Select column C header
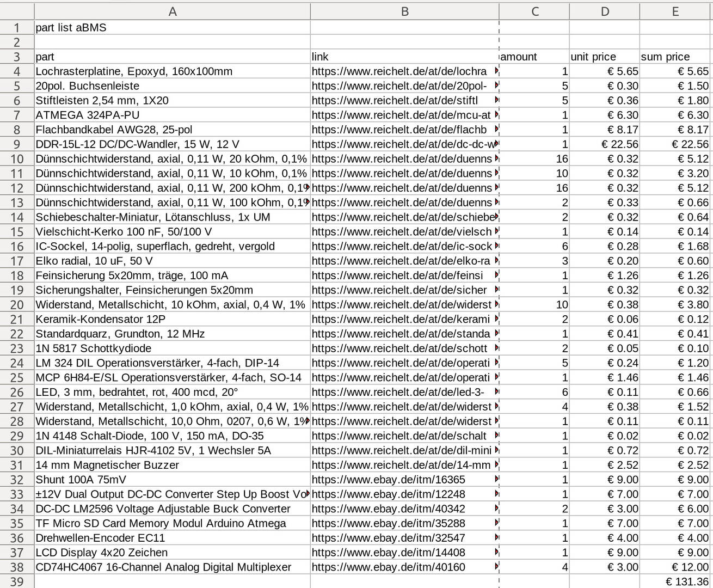Viewport: 713px width, 588px height. pos(534,11)
